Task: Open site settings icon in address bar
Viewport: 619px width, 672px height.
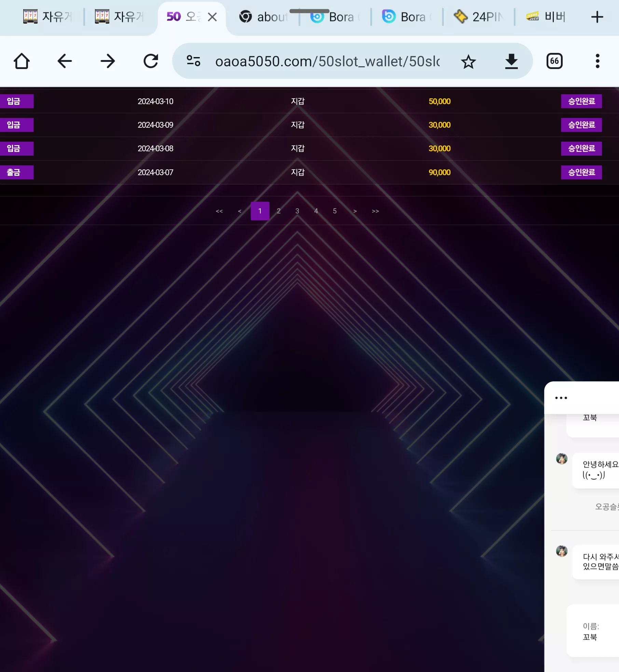Action: [x=193, y=61]
